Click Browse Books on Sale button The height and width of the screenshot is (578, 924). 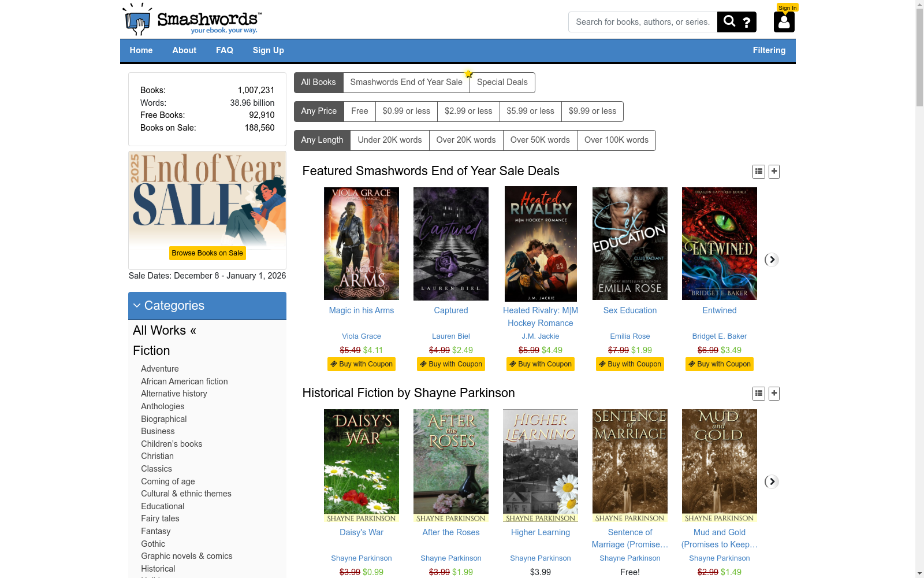point(207,253)
